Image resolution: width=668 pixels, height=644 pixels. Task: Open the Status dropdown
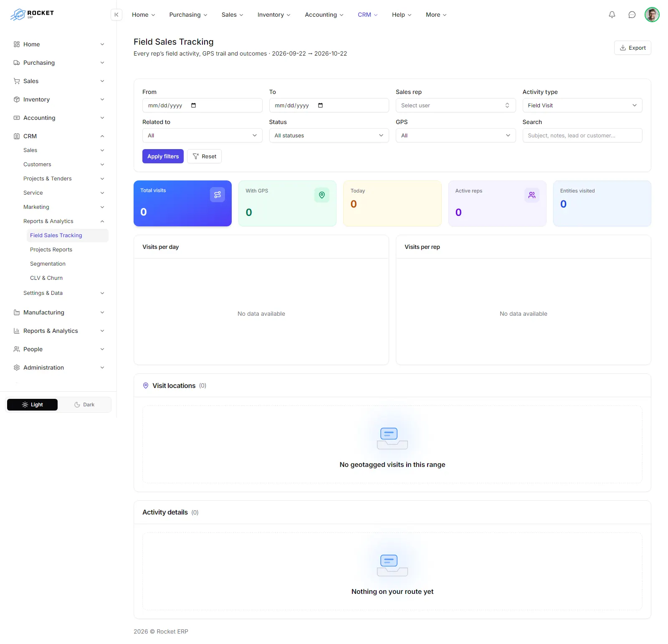pos(329,135)
